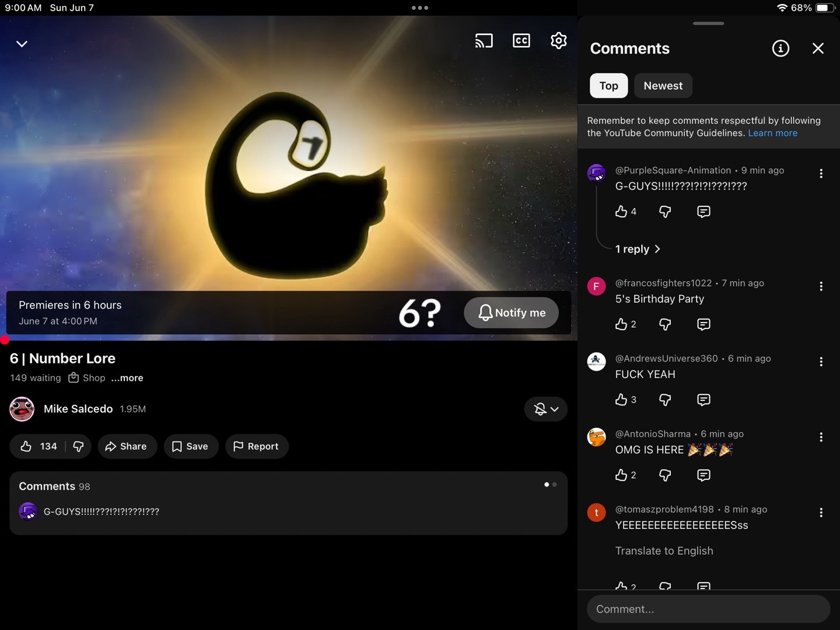Image resolution: width=840 pixels, height=630 pixels.
Task: Open notification preferences bell dropdown
Action: (x=546, y=409)
